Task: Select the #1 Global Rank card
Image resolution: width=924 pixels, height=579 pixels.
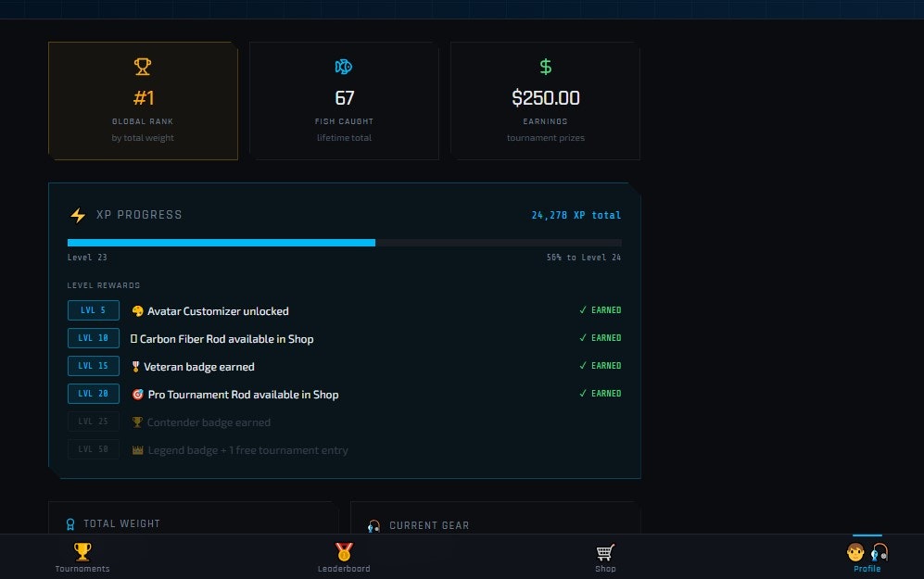Action: (x=144, y=101)
